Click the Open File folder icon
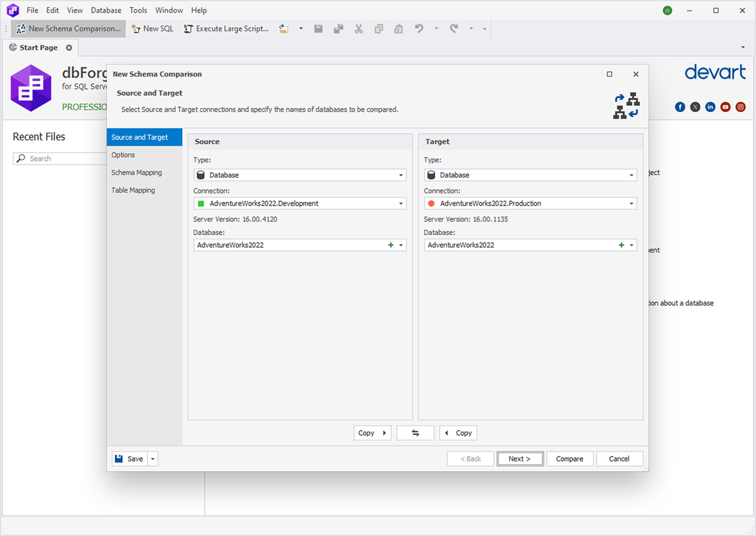This screenshot has width=756, height=536. (x=284, y=28)
